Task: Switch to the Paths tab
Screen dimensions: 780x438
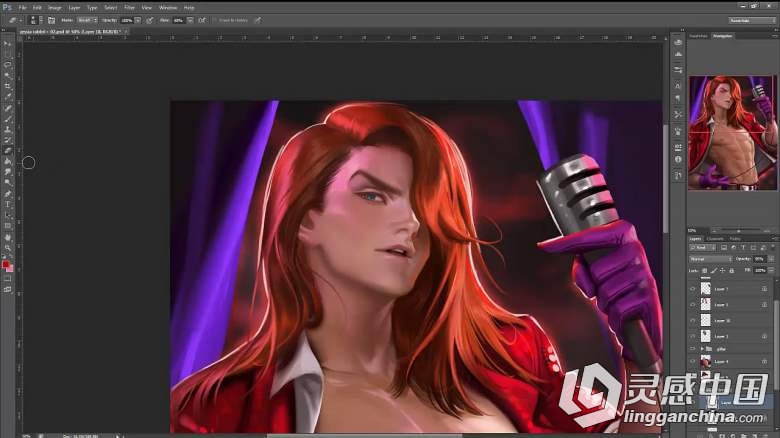Action: click(735, 239)
